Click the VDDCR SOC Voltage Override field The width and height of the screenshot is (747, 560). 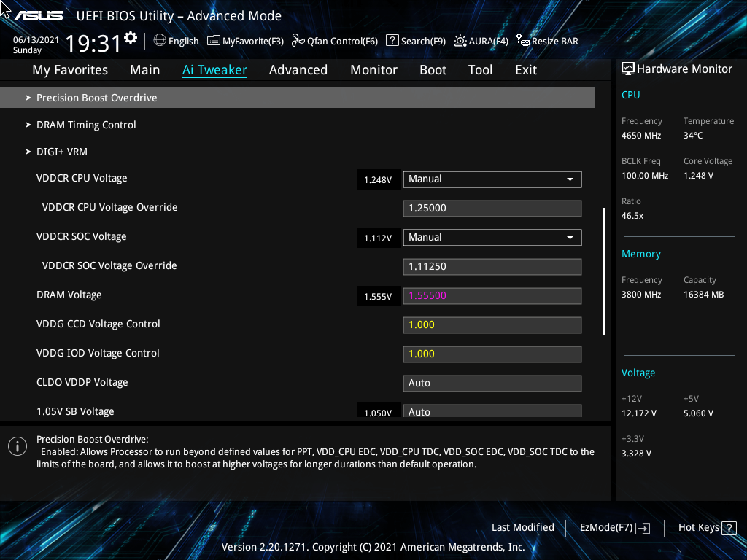[x=492, y=267]
